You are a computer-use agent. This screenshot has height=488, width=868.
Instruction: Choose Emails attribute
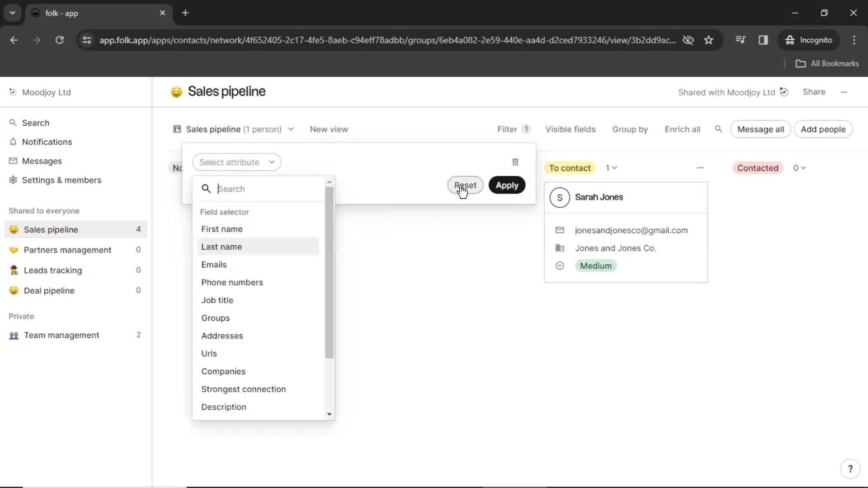(x=258, y=265)
